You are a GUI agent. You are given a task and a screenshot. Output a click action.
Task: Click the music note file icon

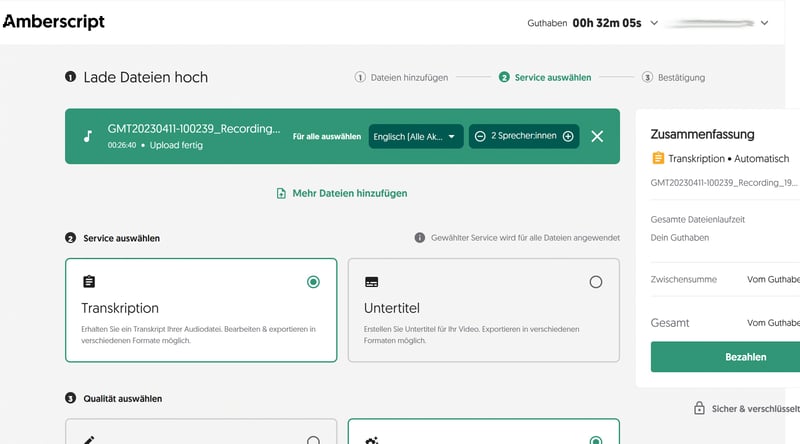pos(88,136)
